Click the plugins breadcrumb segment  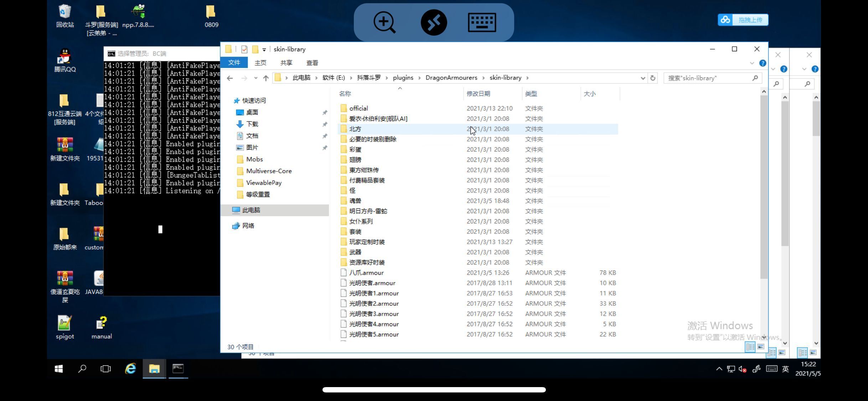403,78
